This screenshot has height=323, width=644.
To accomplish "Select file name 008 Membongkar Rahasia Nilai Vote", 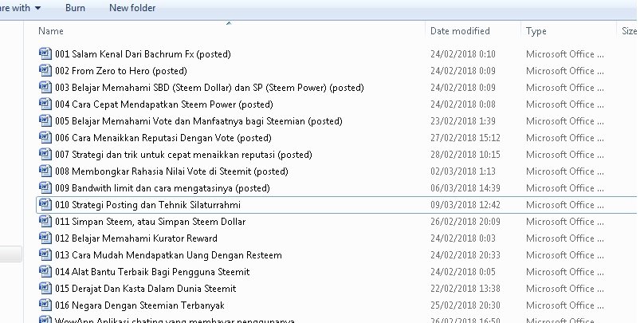I will (171, 171).
